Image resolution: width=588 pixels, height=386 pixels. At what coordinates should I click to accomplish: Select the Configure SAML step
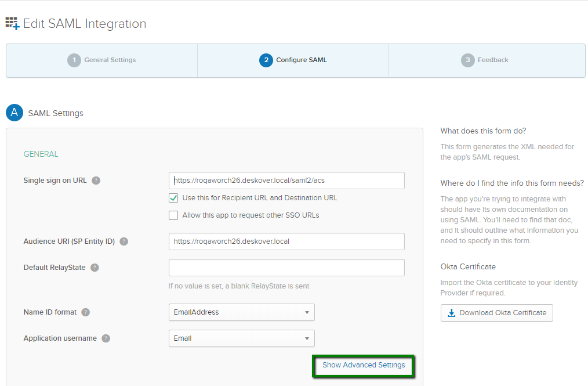293,60
